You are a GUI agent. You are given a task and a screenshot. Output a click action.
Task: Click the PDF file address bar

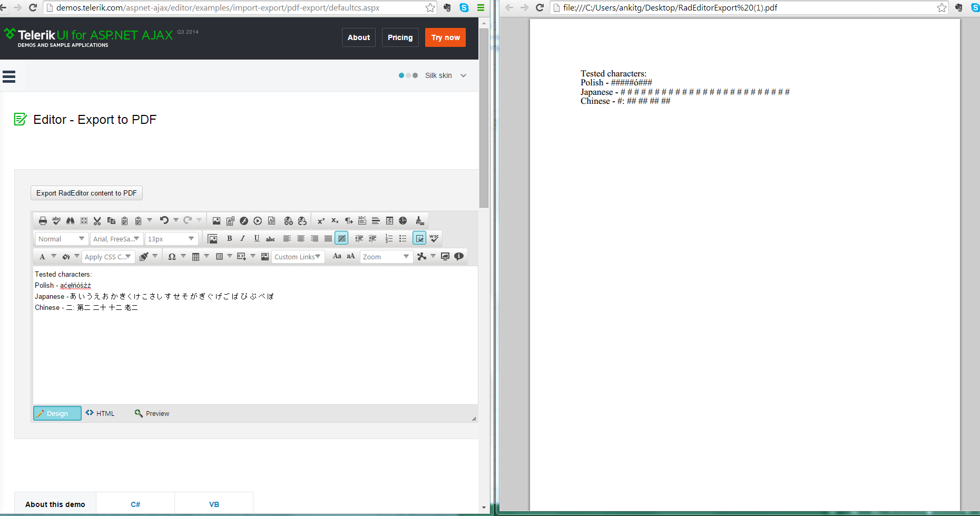[749, 7]
